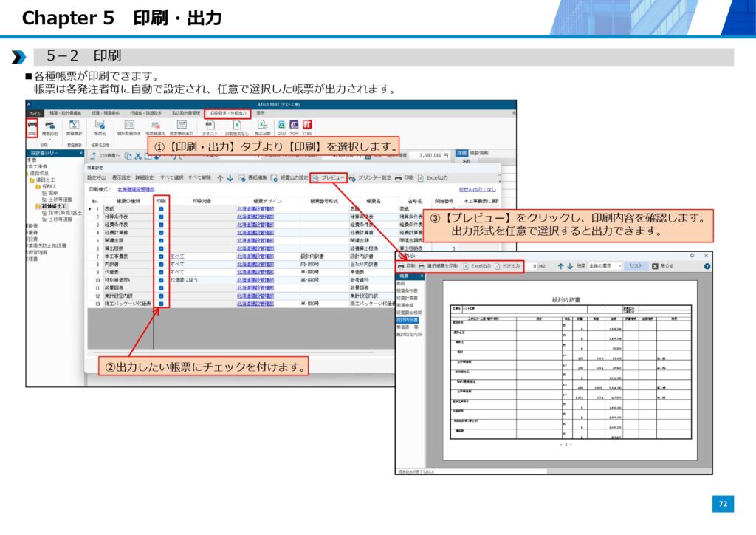This screenshot has height=535, width=756.
Task: Click the ITES icon in the ribbon
Action: 307,126
